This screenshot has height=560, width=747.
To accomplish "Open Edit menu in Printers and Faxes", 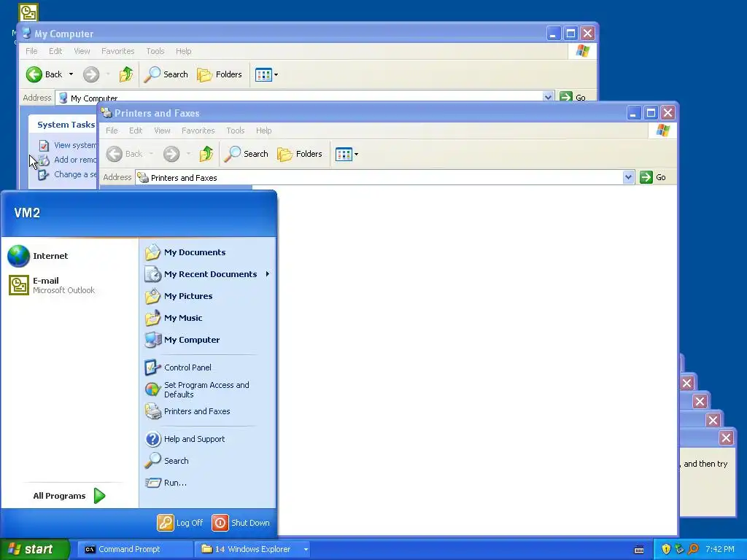I will 136,131.
